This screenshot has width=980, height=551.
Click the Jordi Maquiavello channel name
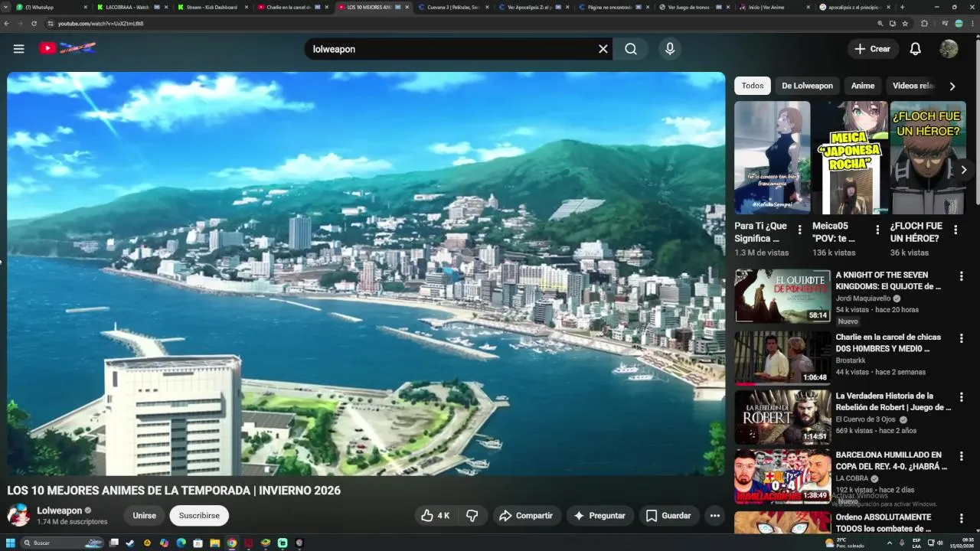click(863, 298)
